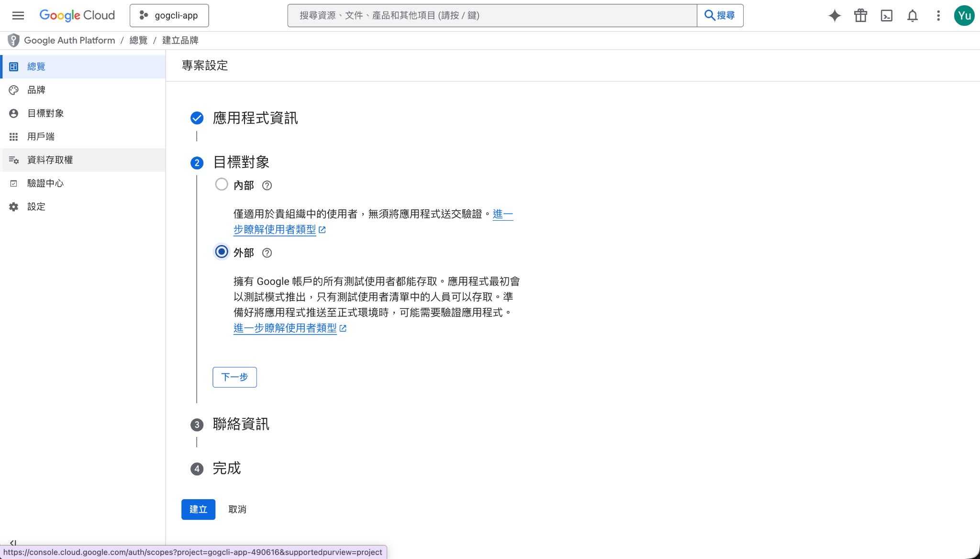Click the resource search input field
This screenshot has height=559, width=980.
(x=492, y=16)
